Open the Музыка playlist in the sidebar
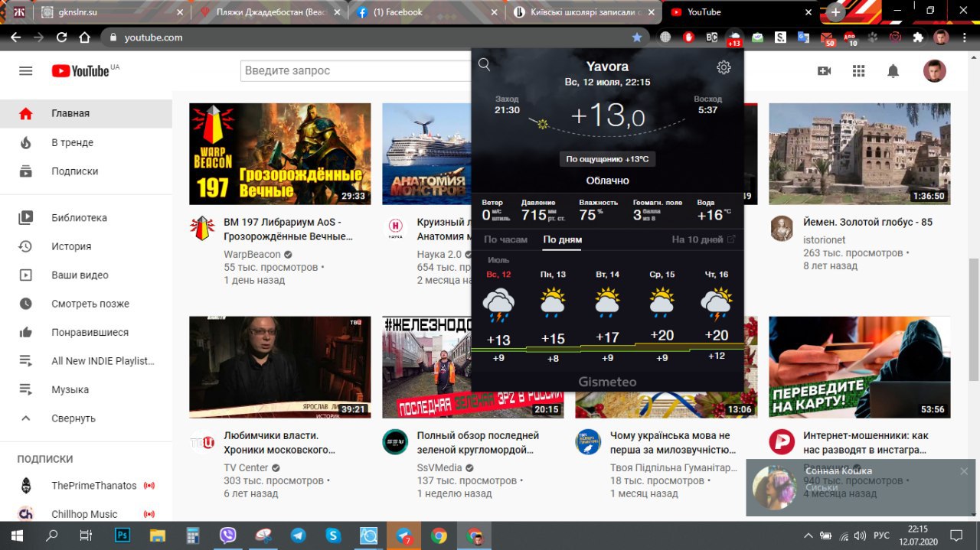 tap(86, 390)
